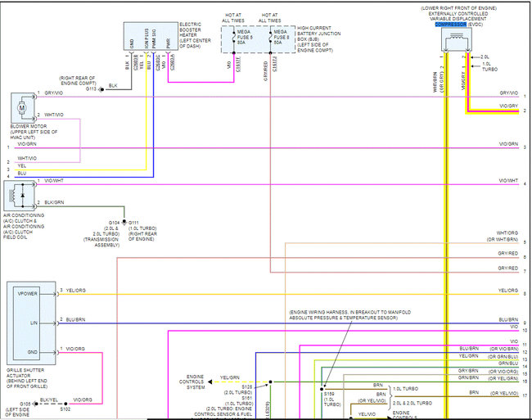This screenshot has height=420, width=532.
Task: Click the blower motor M symbol
Action: [x=22, y=108]
